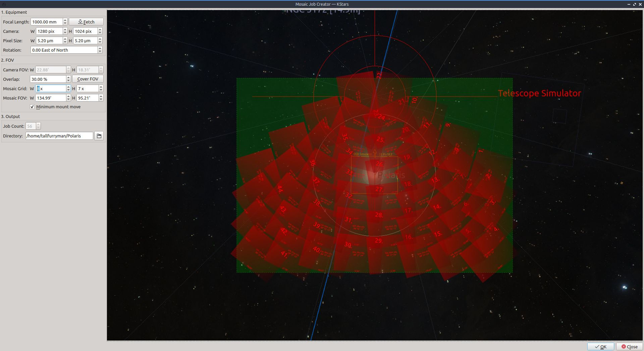
Task: Click the Cover FOV button
Action: 88,79
